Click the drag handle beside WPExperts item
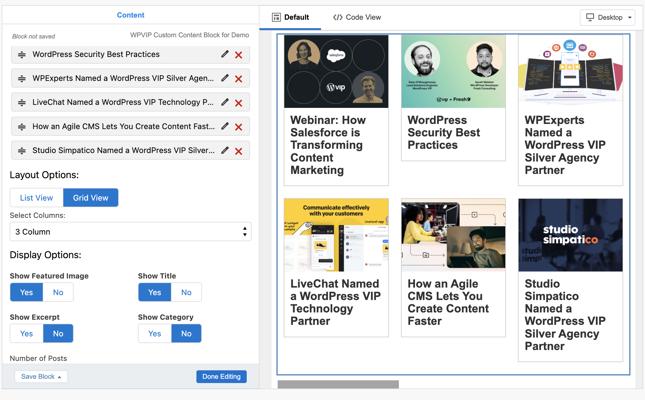The image size is (645, 400). pyautogui.click(x=22, y=78)
